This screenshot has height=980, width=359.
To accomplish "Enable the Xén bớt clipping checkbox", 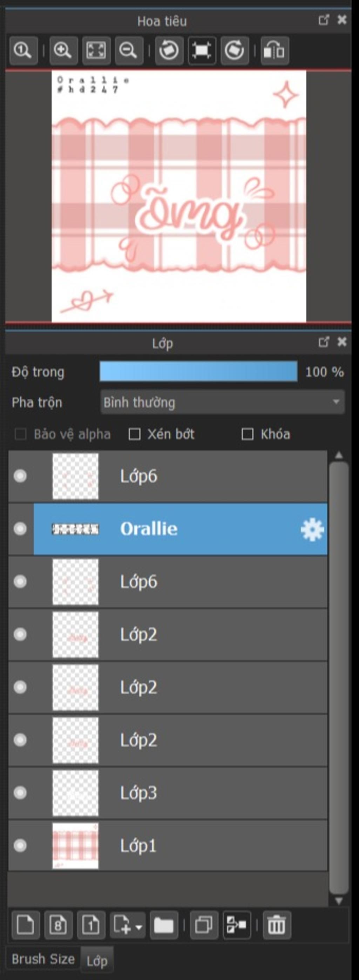I will tap(134, 434).
